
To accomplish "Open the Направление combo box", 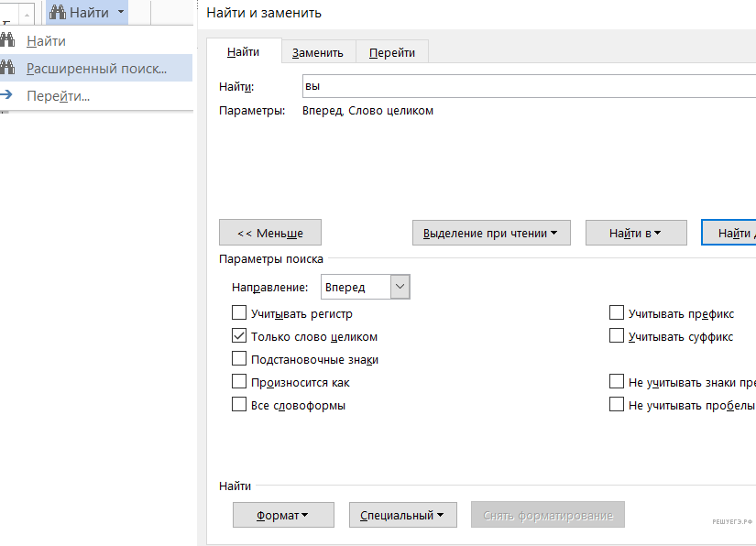I will (366, 287).
